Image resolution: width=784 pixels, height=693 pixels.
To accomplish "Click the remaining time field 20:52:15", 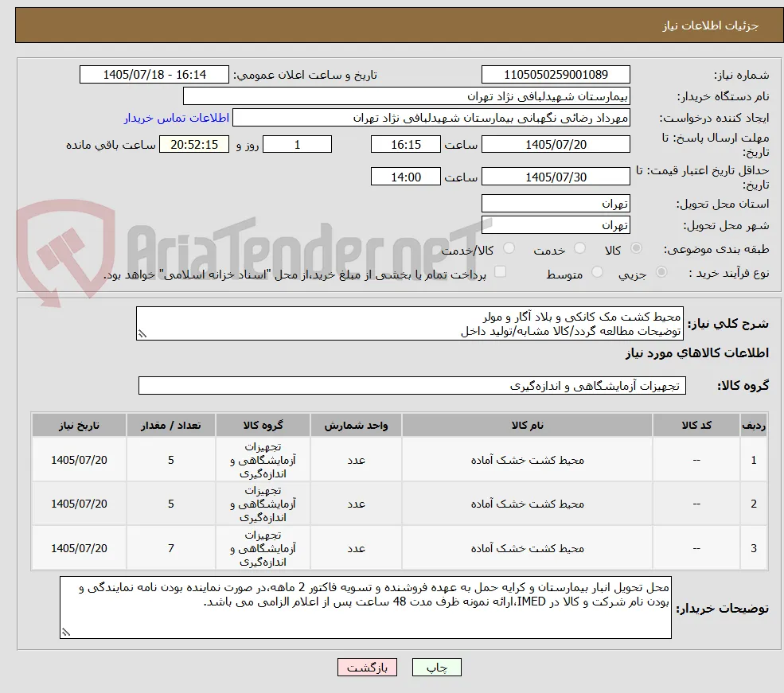I will coord(194,144).
